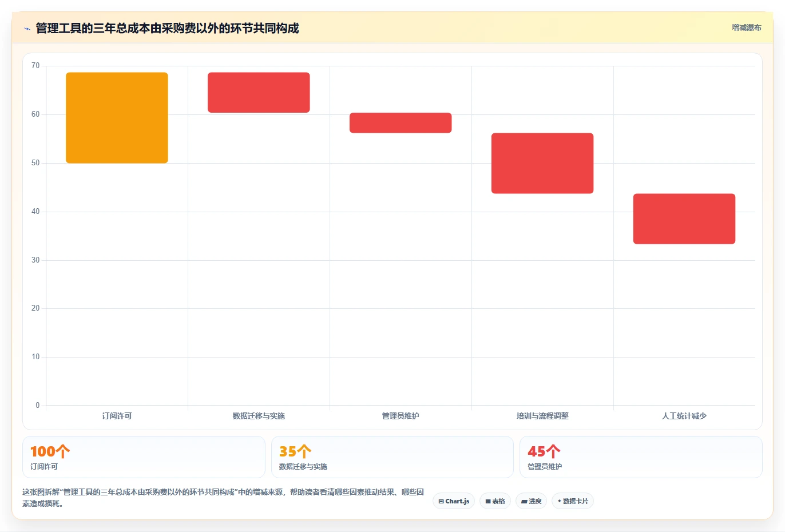Click the x-axis label 订阅许可

[117, 416]
